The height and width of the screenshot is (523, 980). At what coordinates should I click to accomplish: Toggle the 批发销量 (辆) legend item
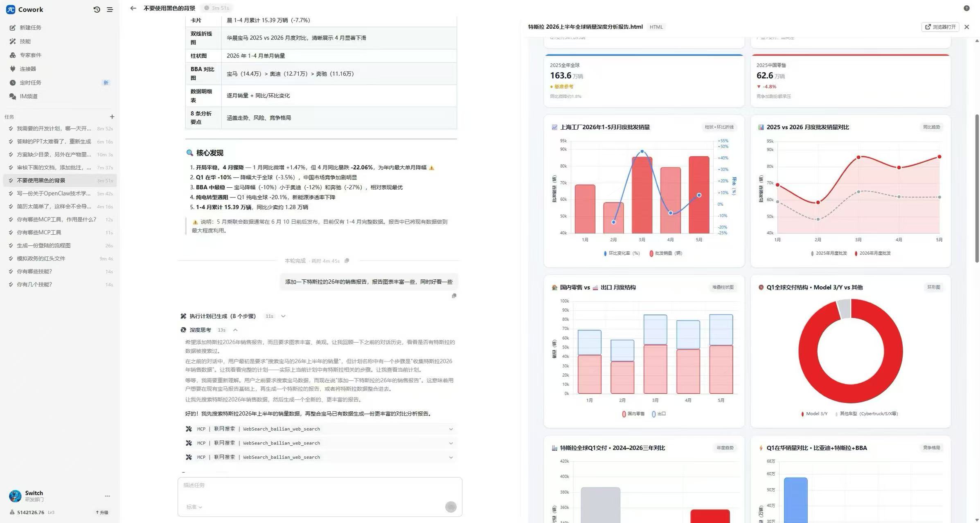[x=666, y=254]
